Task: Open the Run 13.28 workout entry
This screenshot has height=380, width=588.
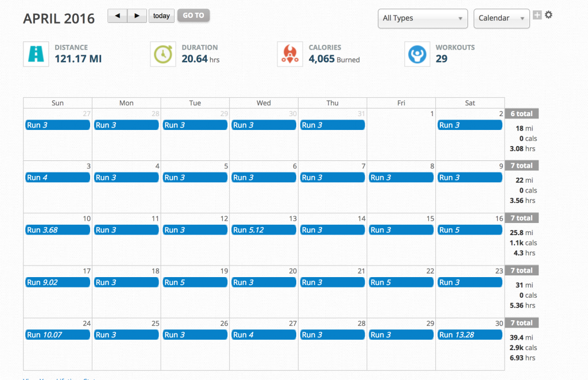Action: 470,335
